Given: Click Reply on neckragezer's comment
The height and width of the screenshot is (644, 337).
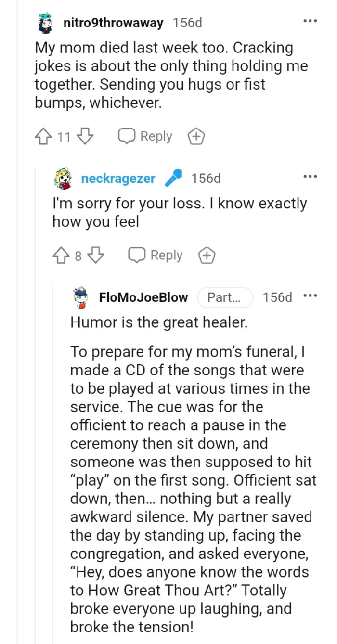Looking at the screenshot, I should click(x=155, y=256).
